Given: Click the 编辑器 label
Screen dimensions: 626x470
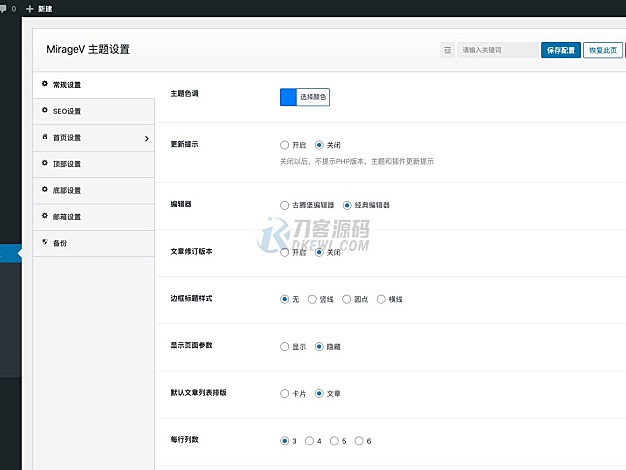Looking at the screenshot, I should 181,204.
